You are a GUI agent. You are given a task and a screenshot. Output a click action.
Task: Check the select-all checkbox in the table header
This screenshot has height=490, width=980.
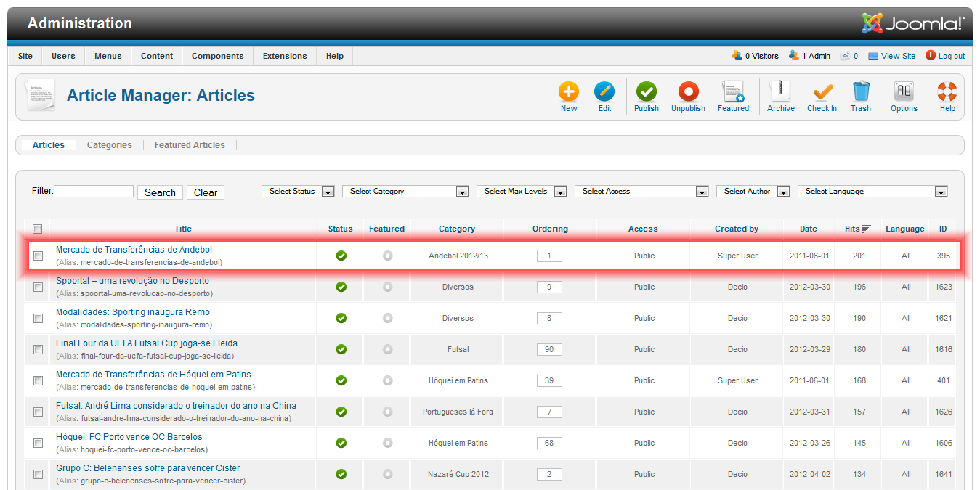click(38, 229)
